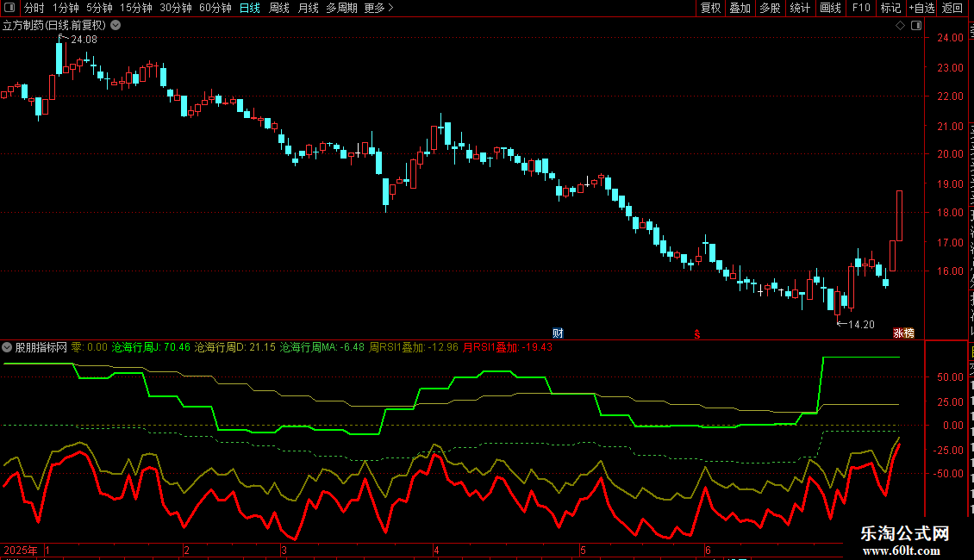Toggle the side panel icon in the top-left corner
This screenshot has height=560, width=974.
coord(9,8)
